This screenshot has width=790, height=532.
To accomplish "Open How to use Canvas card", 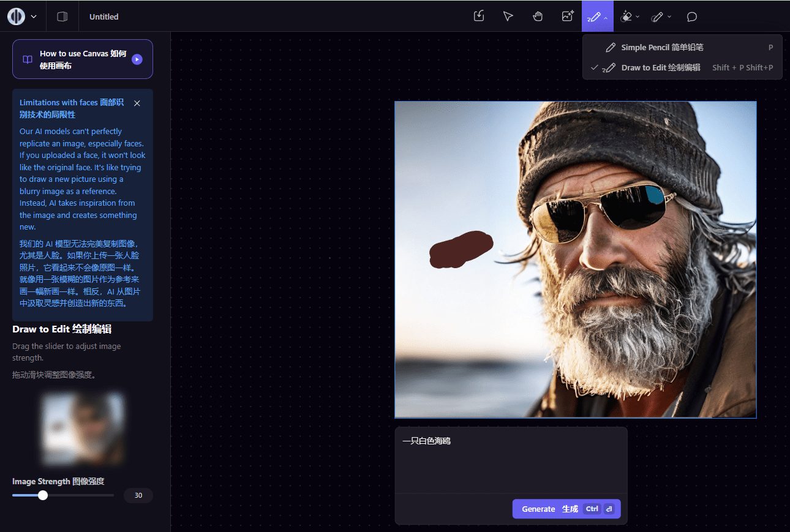I will (x=83, y=59).
